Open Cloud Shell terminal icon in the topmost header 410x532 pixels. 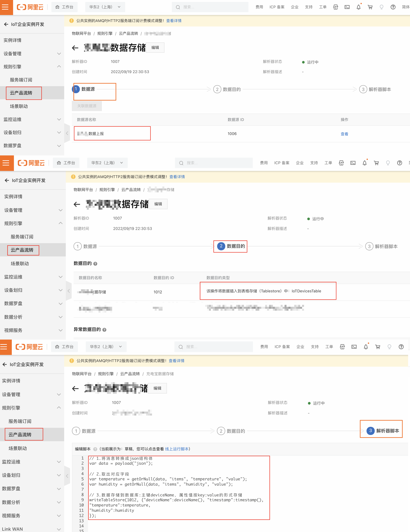(x=347, y=7)
